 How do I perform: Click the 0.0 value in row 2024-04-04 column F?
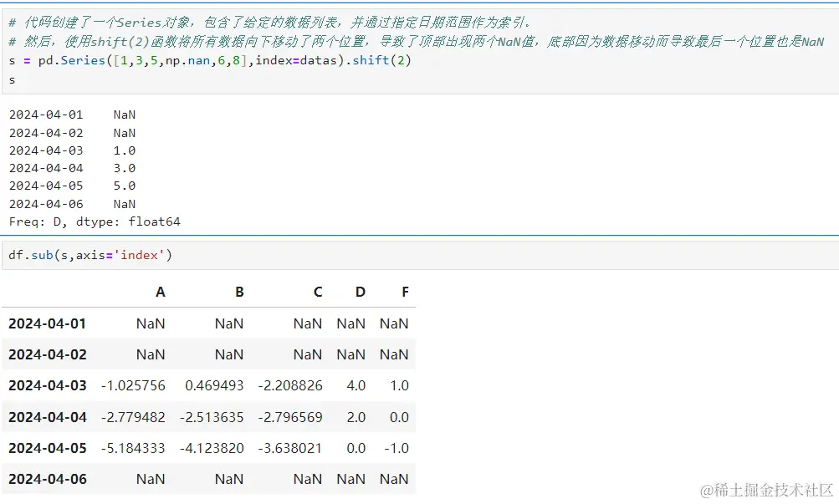(399, 417)
